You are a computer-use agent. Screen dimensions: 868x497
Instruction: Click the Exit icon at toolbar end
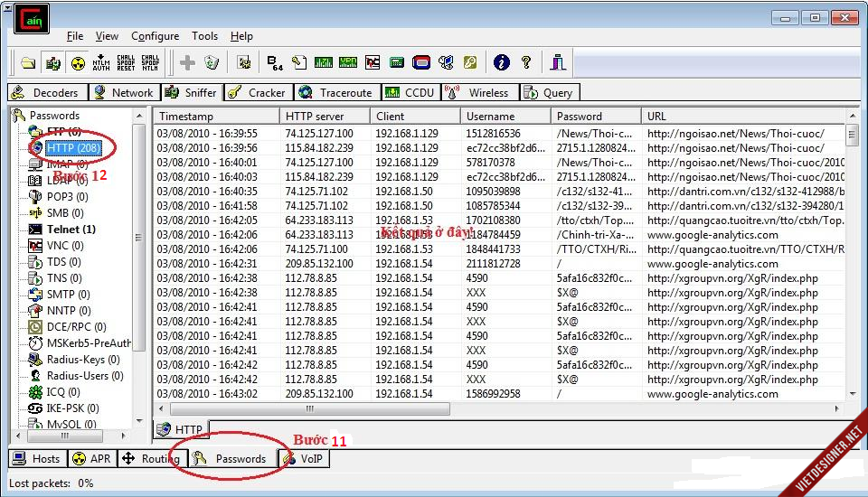click(x=558, y=62)
